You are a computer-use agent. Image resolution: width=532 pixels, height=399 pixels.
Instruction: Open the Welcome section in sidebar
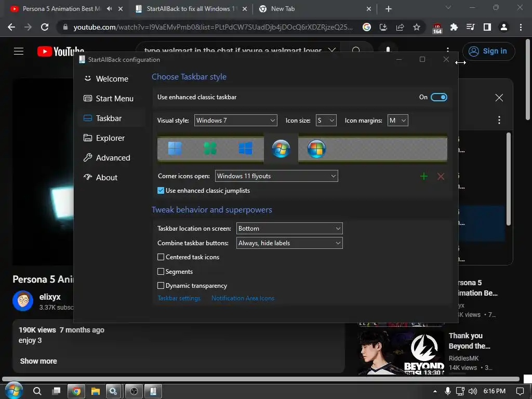112,79
